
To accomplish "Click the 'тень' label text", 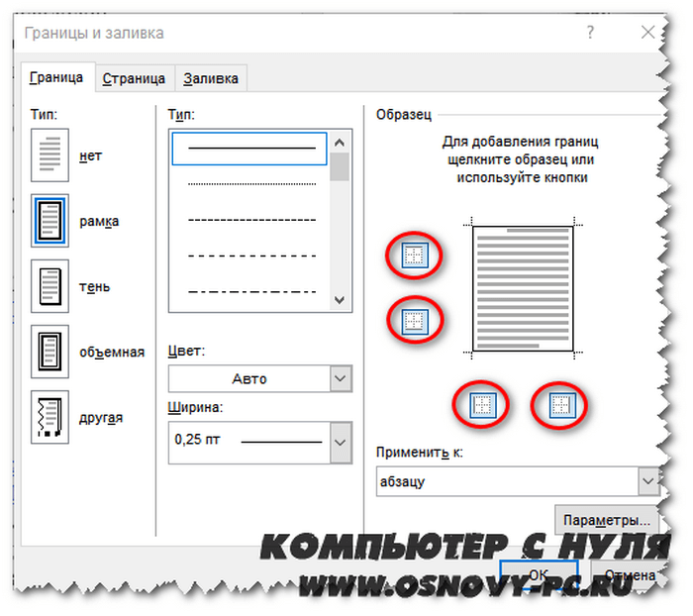I will point(95,286).
